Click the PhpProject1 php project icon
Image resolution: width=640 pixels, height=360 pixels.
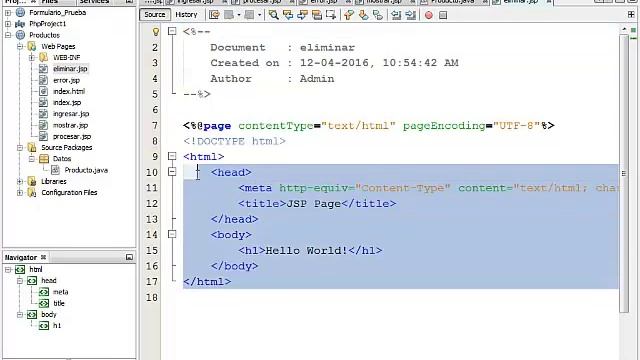coord(20,24)
